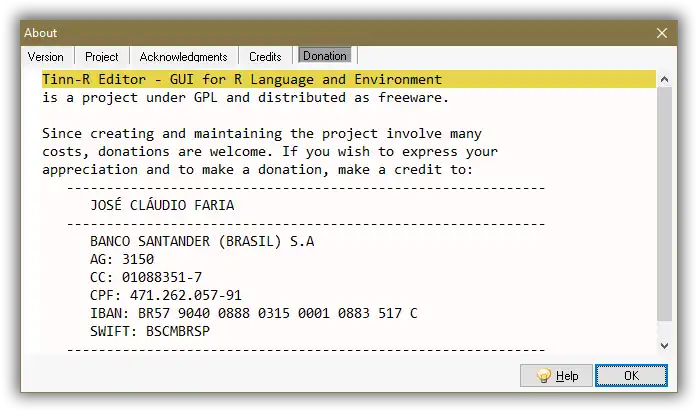The width and height of the screenshot is (698, 413).
Task: Click the About title bar text
Action: (41, 33)
